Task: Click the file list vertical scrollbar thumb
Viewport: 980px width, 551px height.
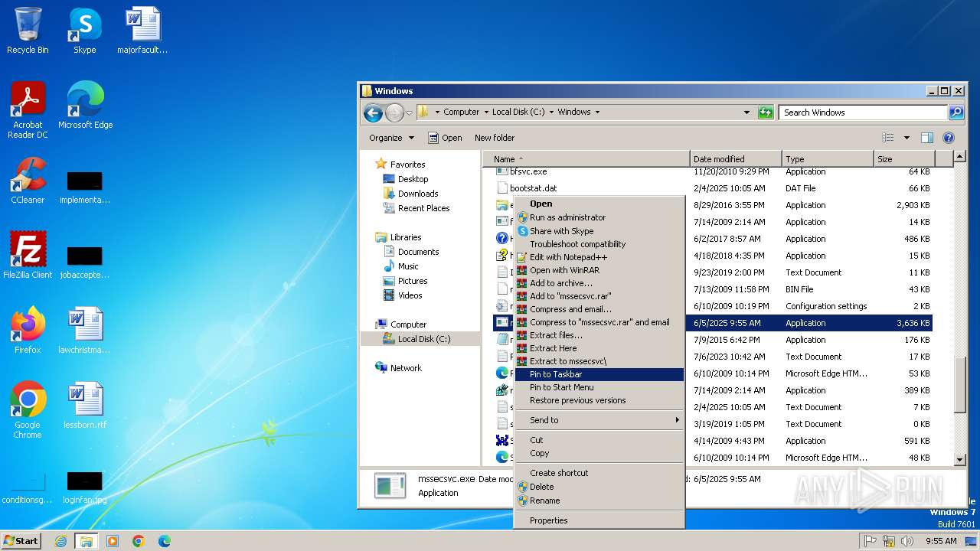Action: [x=960, y=386]
